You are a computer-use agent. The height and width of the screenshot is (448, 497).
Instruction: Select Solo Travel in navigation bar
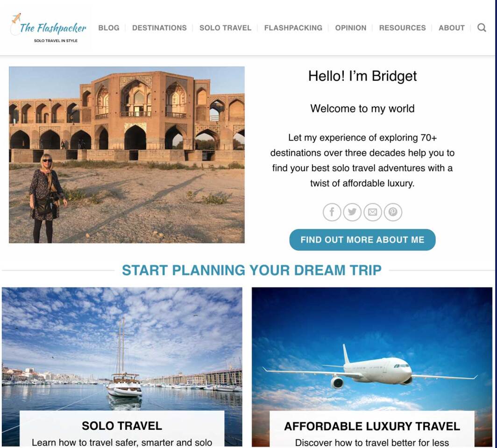click(x=225, y=28)
